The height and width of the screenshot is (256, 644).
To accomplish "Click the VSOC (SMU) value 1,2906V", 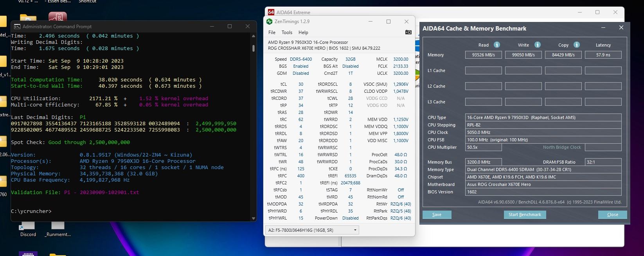I will pyautogui.click(x=401, y=84).
